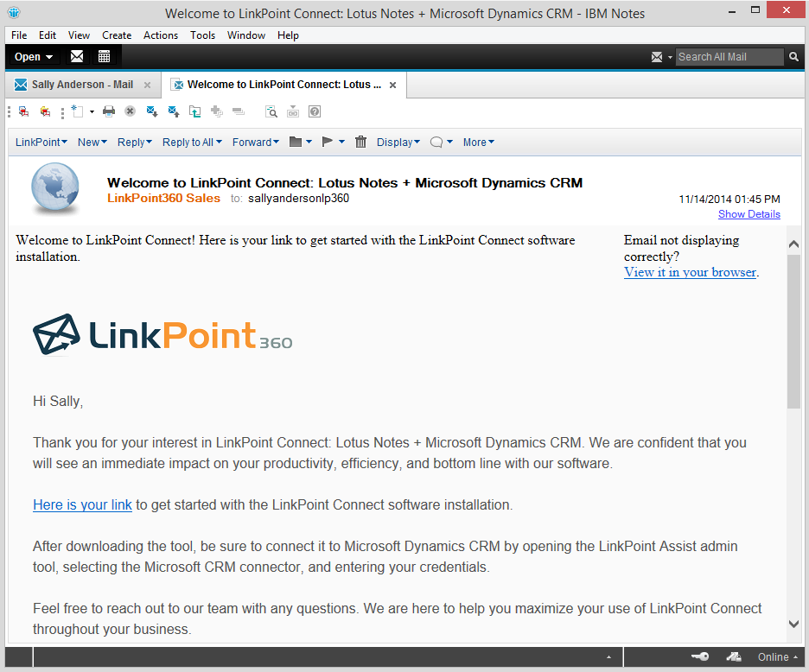This screenshot has width=809, height=672.
Task: Click the chat bubble icon
Action: point(436,143)
